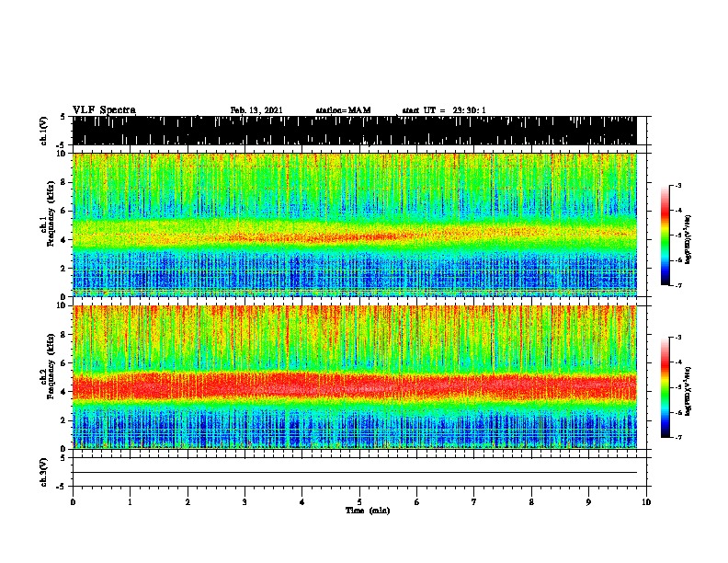This screenshot has height=563, width=728.
Task: Click the "10" kHz tick on ch.1 frequency axis
Action: (x=63, y=154)
